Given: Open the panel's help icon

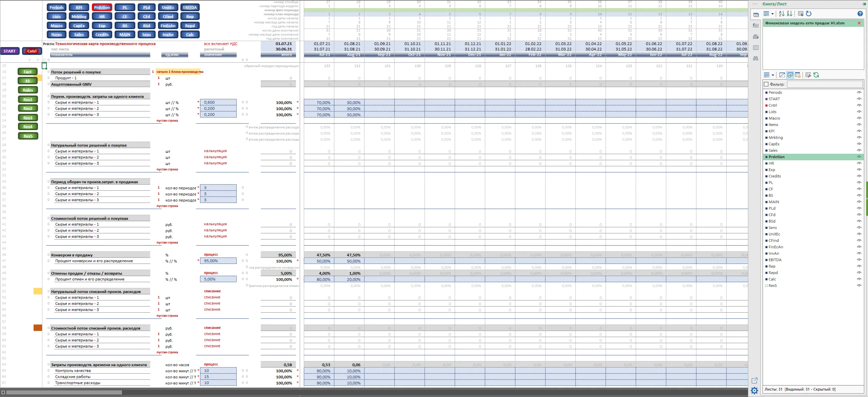Looking at the screenshot, I should click(860, 14).
